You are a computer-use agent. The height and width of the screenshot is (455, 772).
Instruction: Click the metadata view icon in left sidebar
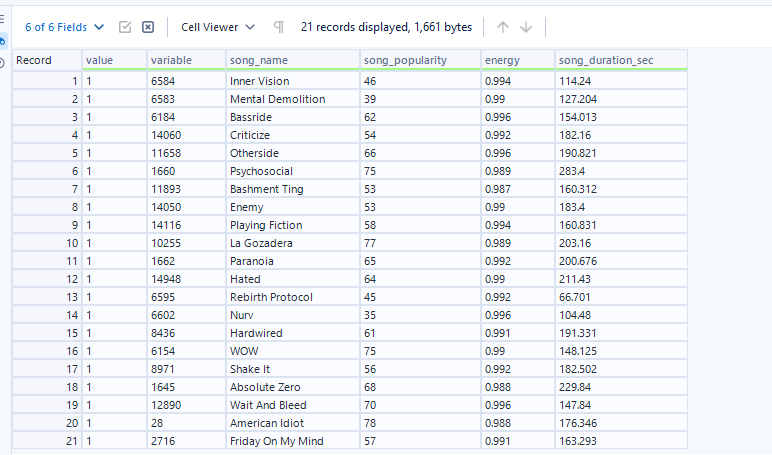(x=3, y=41)
